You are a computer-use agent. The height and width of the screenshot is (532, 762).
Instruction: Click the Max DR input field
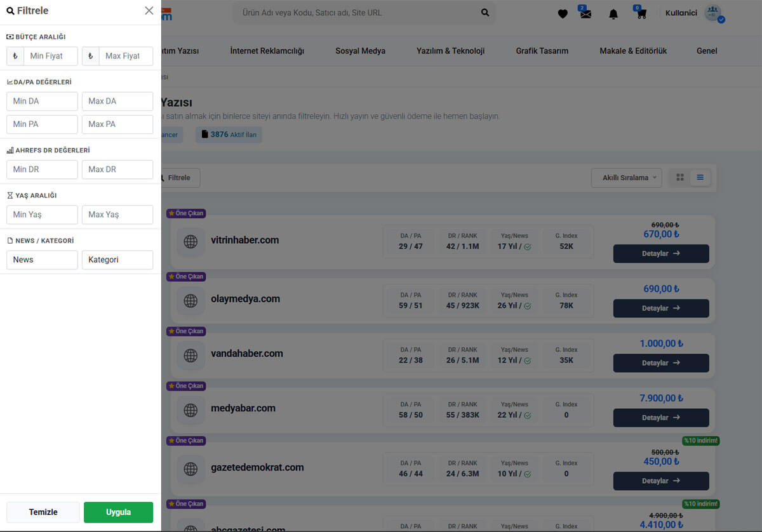click(117, 170)
